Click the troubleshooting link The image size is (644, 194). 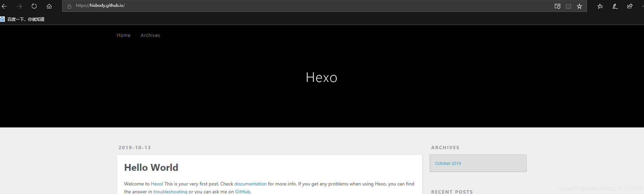[170, 192]
